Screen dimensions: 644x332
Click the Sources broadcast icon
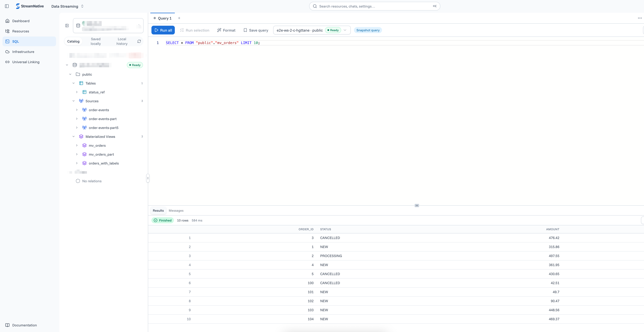click(x=81, y=101)
